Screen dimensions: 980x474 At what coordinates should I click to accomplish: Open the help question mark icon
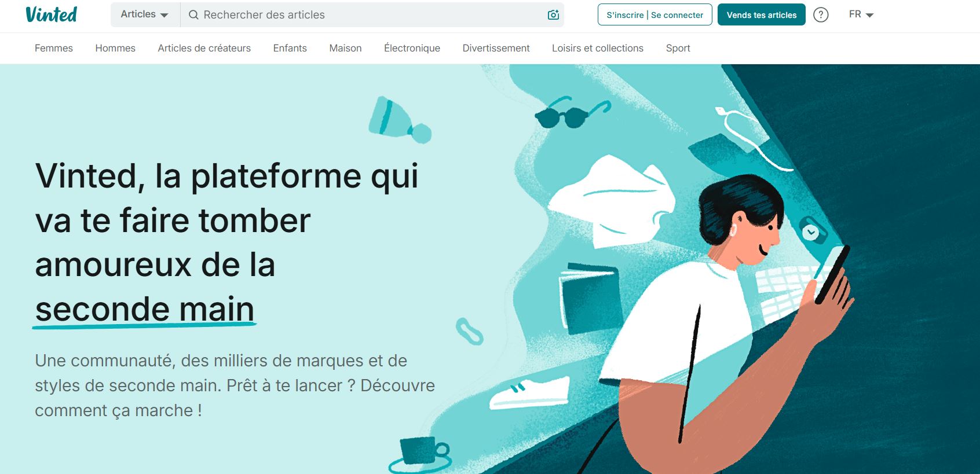click(x=821, y=15)
